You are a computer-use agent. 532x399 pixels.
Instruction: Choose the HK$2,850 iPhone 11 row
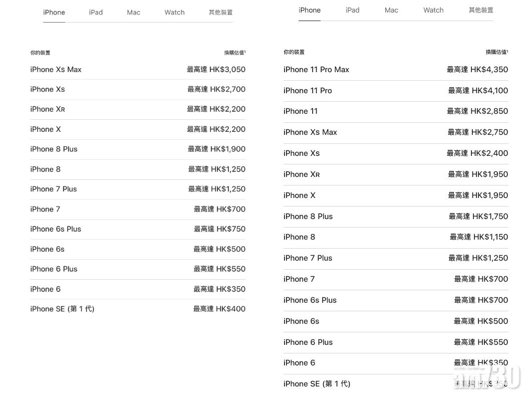tap(301, 111)
